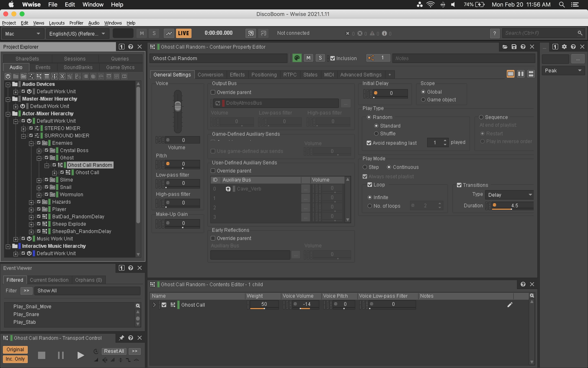Open help for the Container Property Editor
The image size is (588, 368).
click(523, 47)
